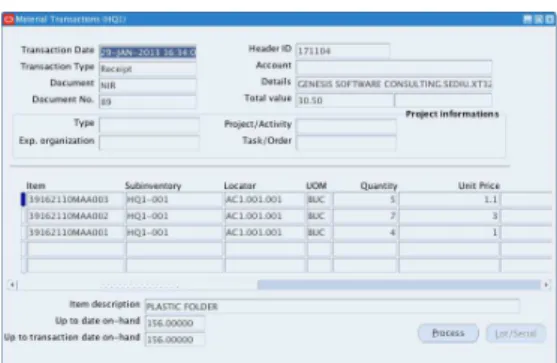Image resolution: width=557 pixels, height=363 pixels.
Task: Click the empty Account field
Action: tap(394, 67)
